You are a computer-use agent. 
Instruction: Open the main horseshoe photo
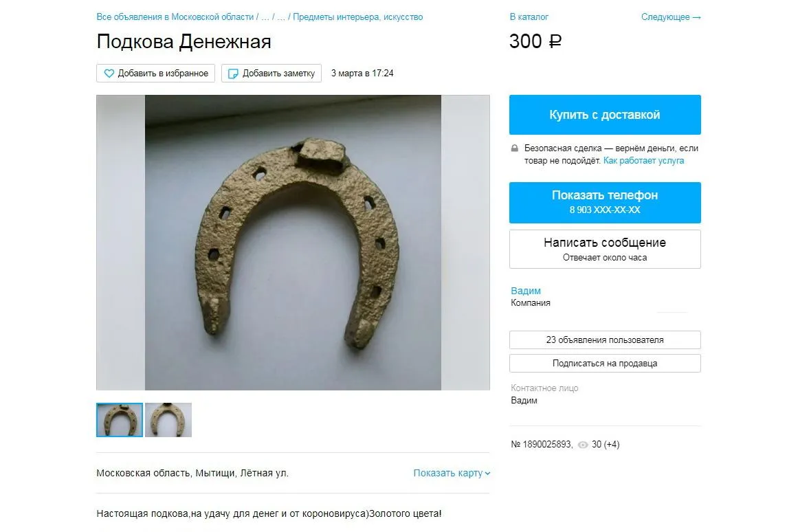(x=293, y=243)
